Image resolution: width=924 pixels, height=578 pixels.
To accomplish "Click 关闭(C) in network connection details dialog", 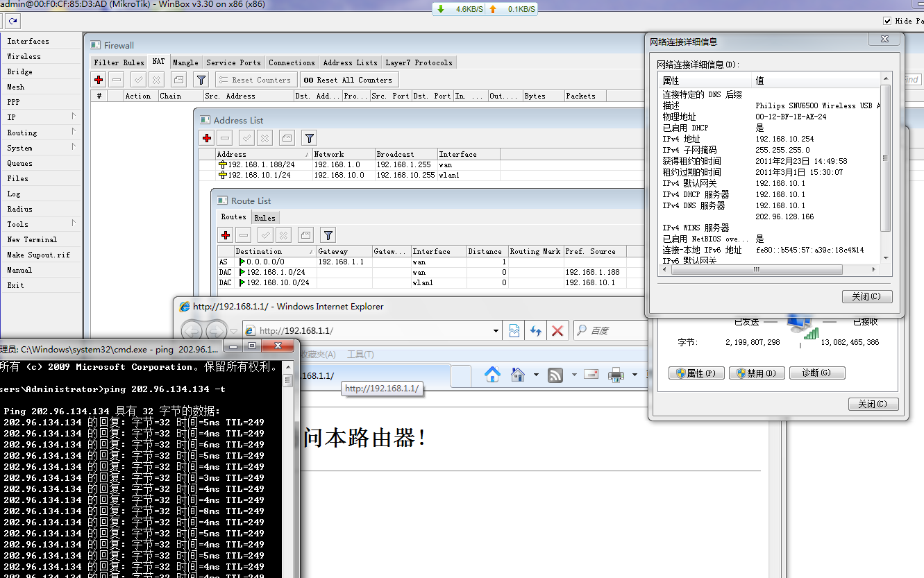I will pyautogui.click(x=866, y=296).
